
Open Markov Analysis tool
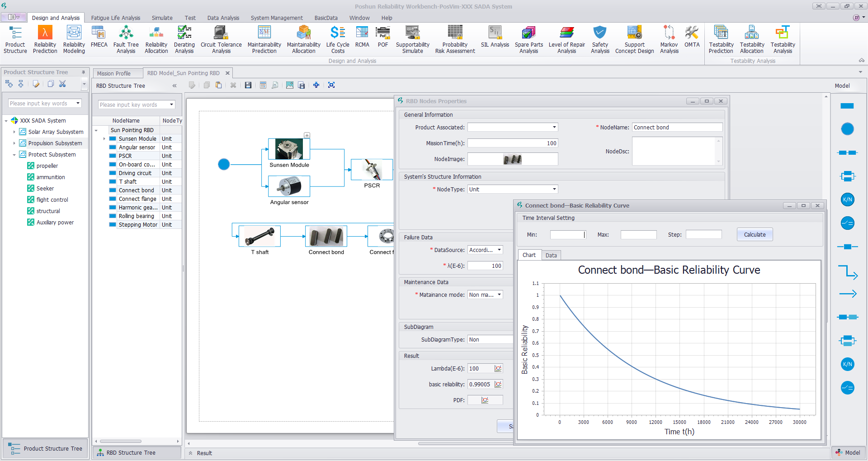pos(669,40)
